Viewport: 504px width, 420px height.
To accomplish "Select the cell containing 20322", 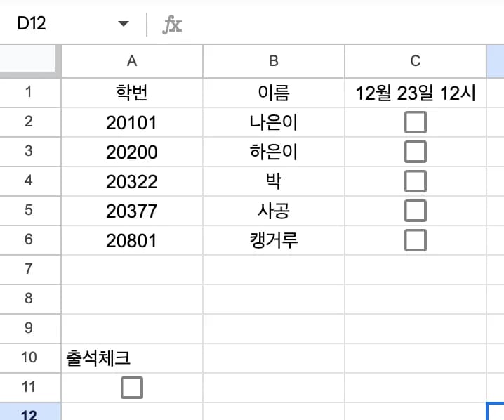I will coord(132,181).
